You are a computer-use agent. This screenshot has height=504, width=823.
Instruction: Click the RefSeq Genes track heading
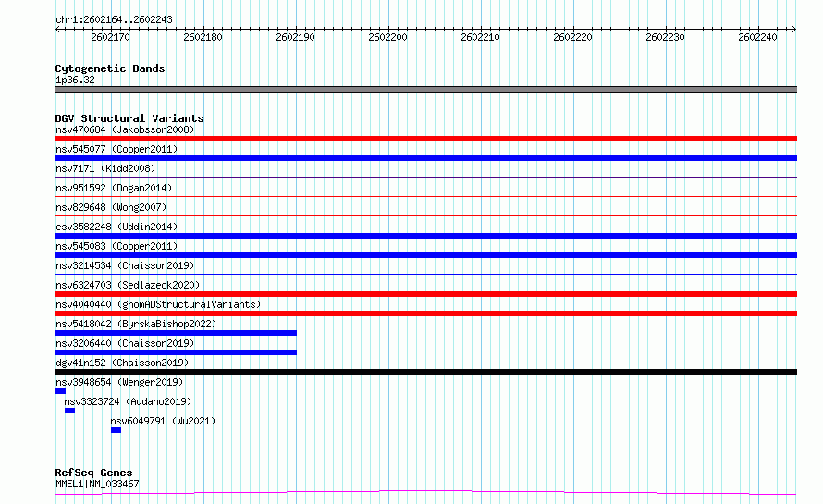93,473
